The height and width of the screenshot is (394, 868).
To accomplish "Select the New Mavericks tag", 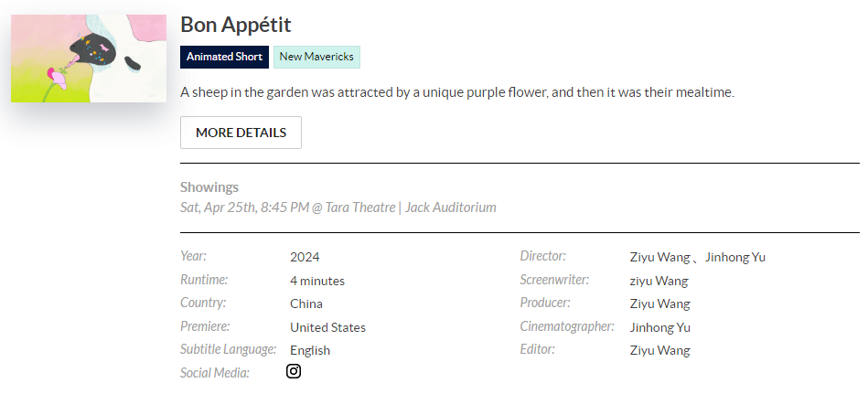I will (316, 57).
